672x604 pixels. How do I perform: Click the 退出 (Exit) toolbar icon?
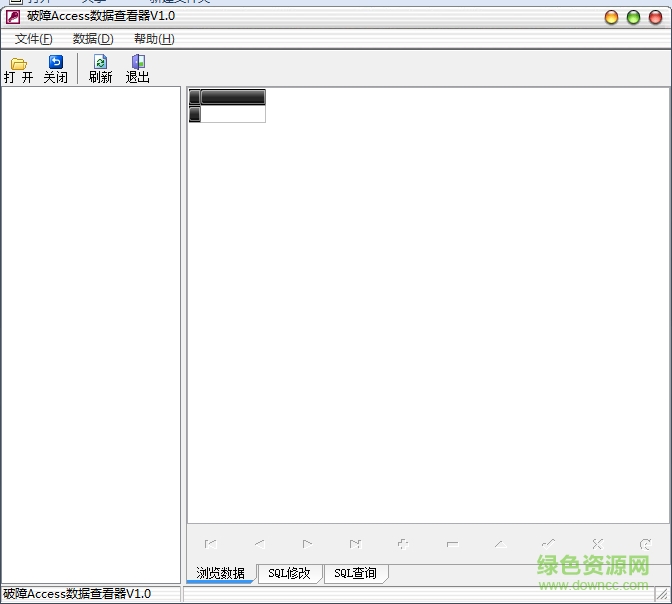click(137, 69)
